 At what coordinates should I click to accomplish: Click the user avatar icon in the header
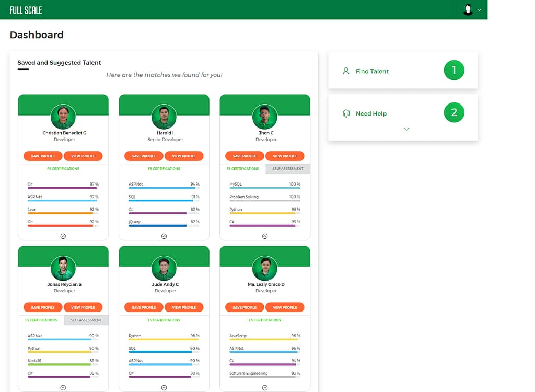click(x=468, y=10)
